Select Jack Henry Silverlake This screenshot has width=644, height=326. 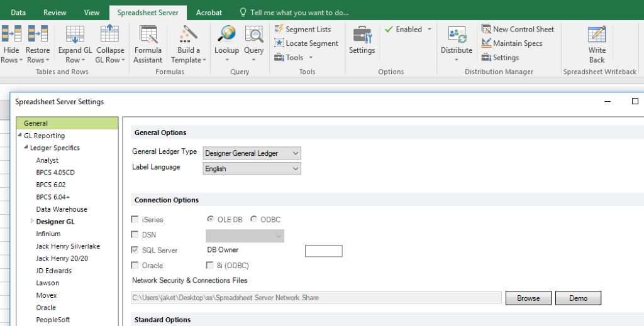coord(68,246)
